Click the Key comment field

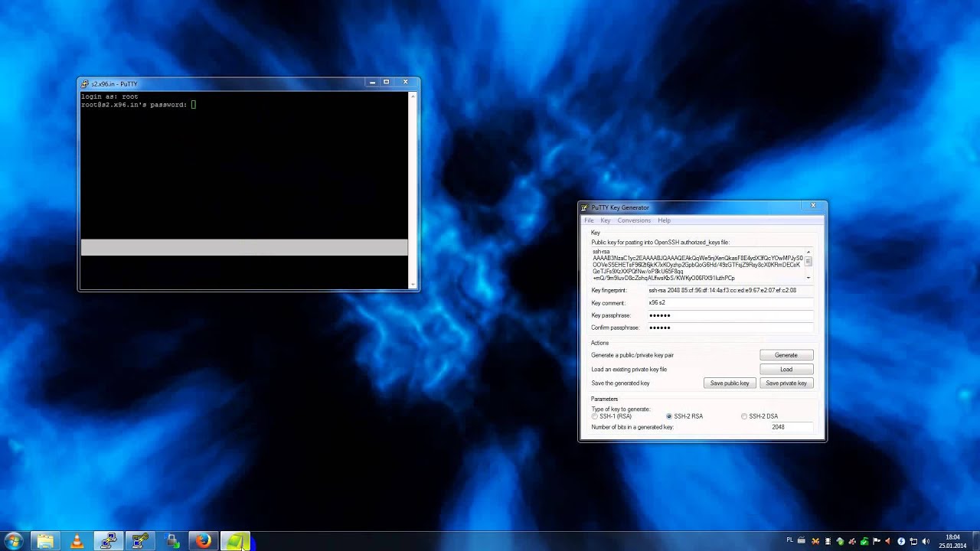[730, 303]
